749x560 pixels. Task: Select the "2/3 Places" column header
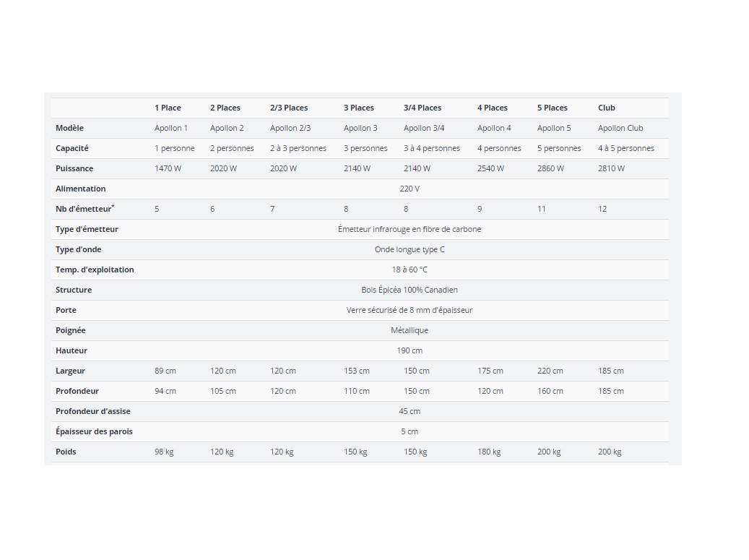tap(288, 108)
